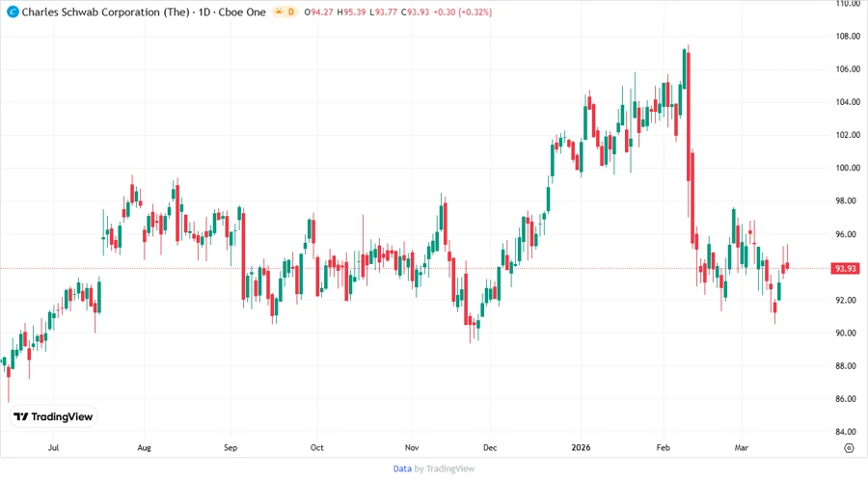The height and width of the screenshot is (480, 868).
Task: Click the Sep label on time axis
Action: pos(231,447)
